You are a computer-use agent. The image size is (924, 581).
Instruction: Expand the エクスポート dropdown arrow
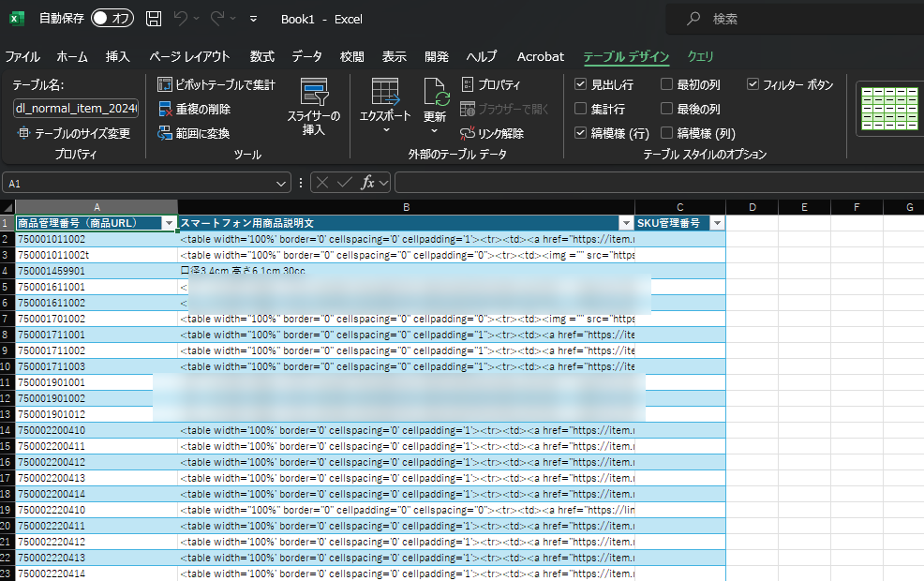tap(386, 130)
